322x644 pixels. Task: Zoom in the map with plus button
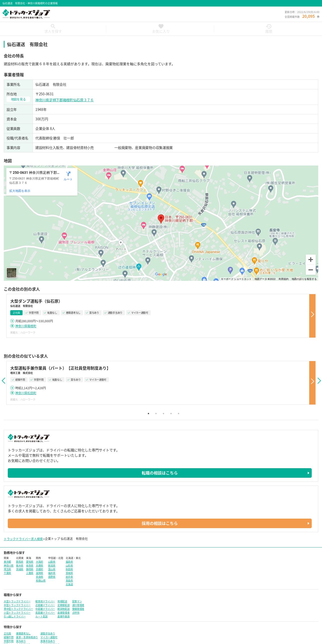pos(310,260)
